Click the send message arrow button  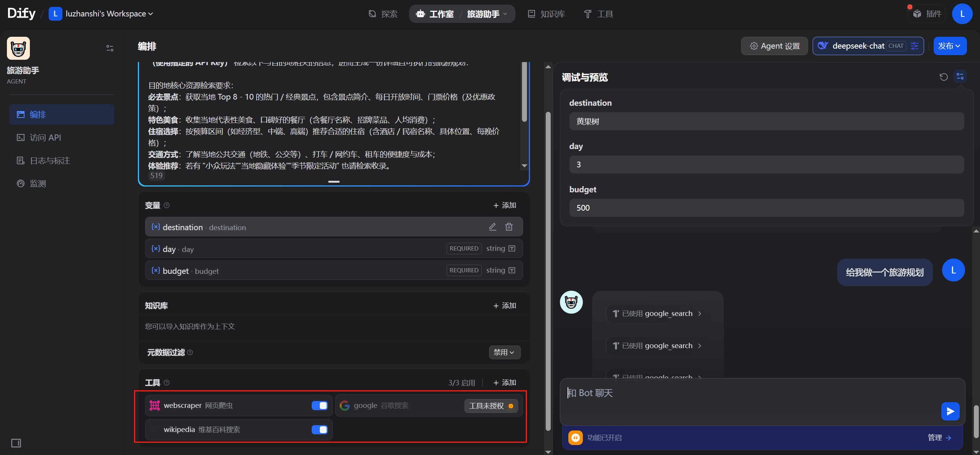click(950, 411)
